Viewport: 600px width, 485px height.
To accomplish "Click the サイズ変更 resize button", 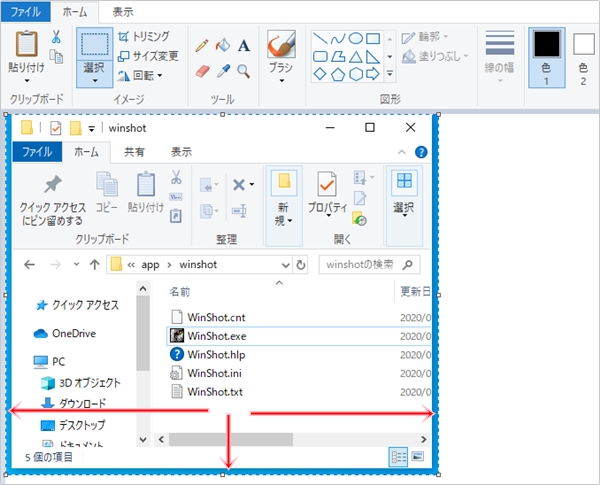I will click(148, 56).
